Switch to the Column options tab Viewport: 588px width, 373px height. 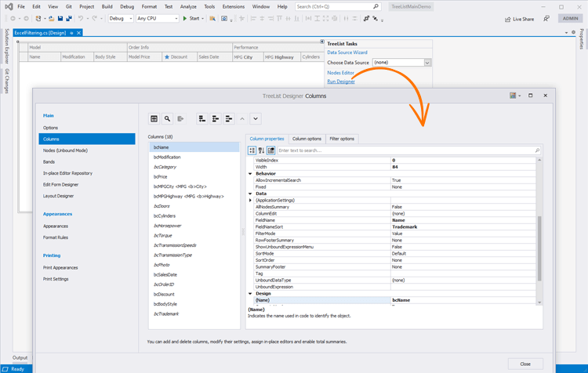click(307, 139)
